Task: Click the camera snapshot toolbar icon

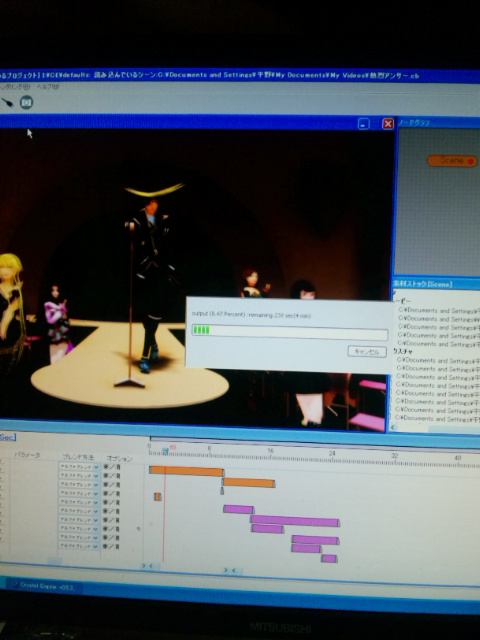Action: [27, 102]
